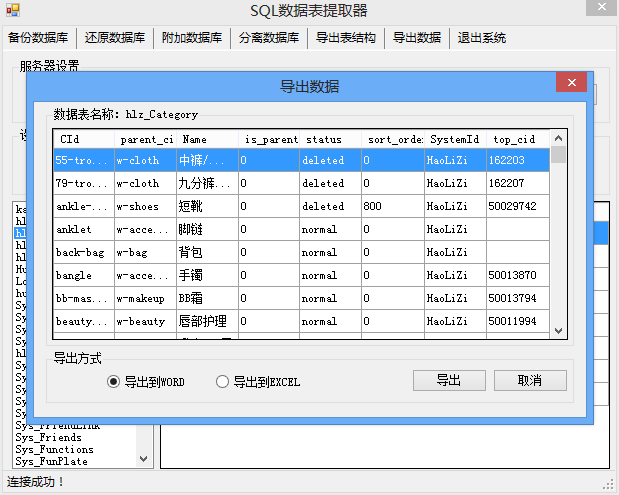Click top_cid cell 162207
This screenshot has height=495, width=619.
pos(518,183)
